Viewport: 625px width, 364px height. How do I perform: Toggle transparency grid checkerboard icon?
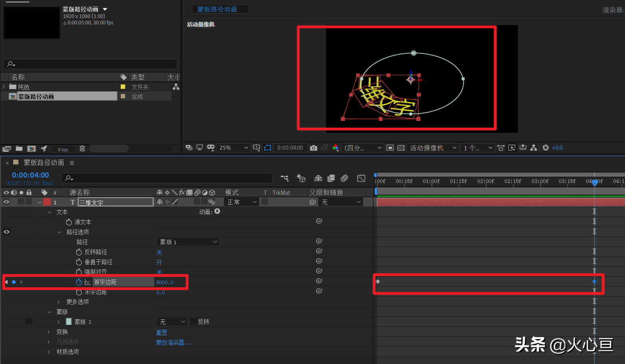click(x=401, y=148)
